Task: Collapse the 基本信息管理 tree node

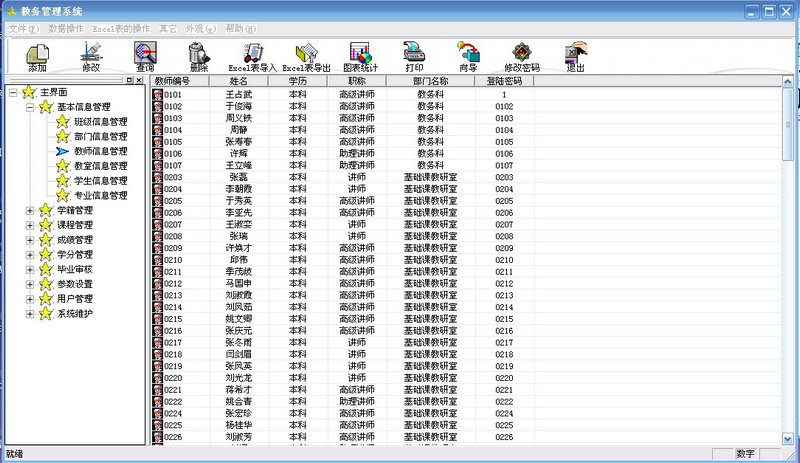Action: pyautogui.click(x=30, y=107)
